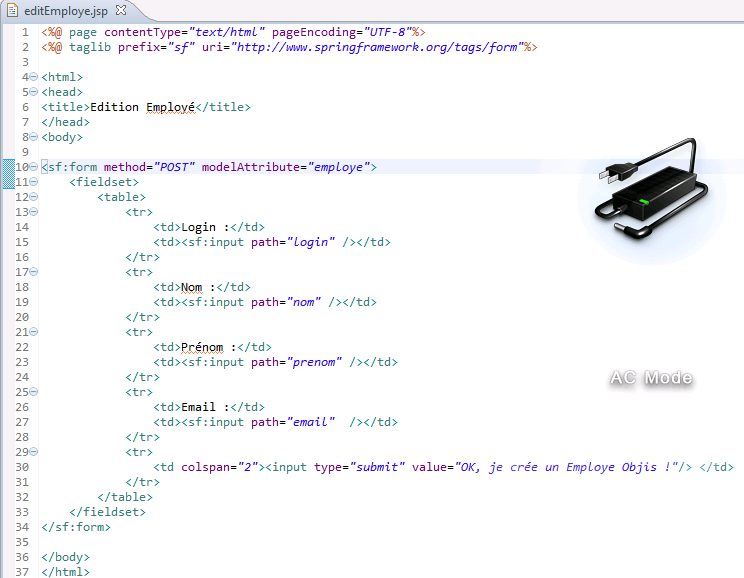Collapse the table fold on line 12

point(34,197)
